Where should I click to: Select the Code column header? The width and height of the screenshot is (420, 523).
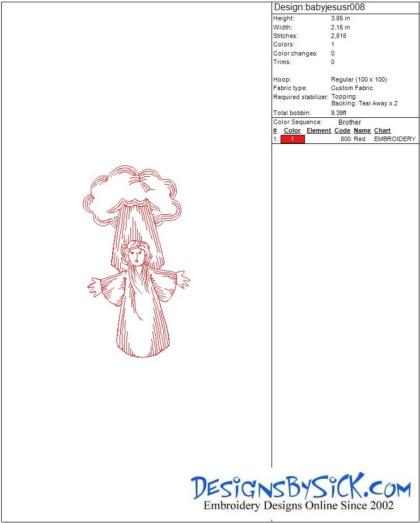pos(342,130)
